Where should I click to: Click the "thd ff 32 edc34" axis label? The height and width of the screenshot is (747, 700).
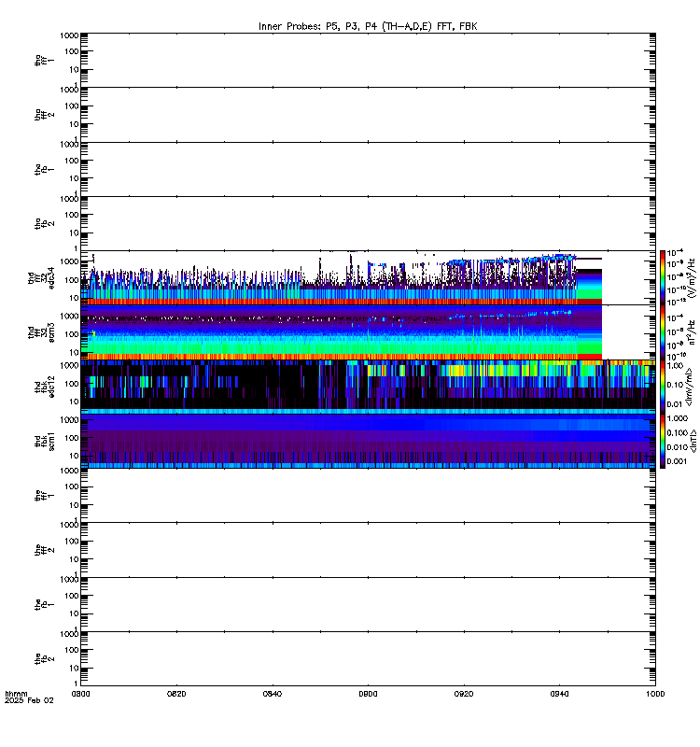point(41,277)
